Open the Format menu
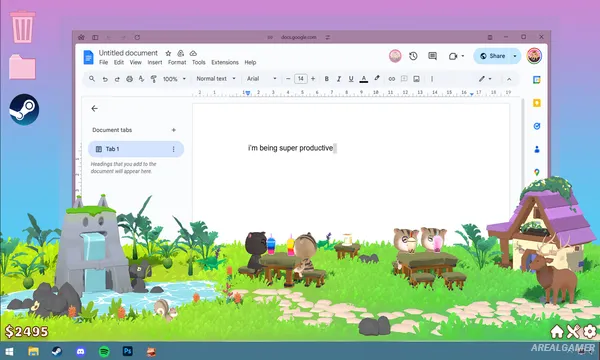The image size is (600, 360). pos(177,62)
